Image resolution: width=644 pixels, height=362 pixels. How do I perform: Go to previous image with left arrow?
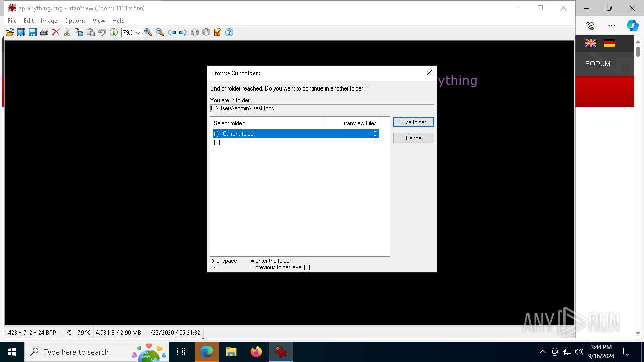[x=172, y=32]
